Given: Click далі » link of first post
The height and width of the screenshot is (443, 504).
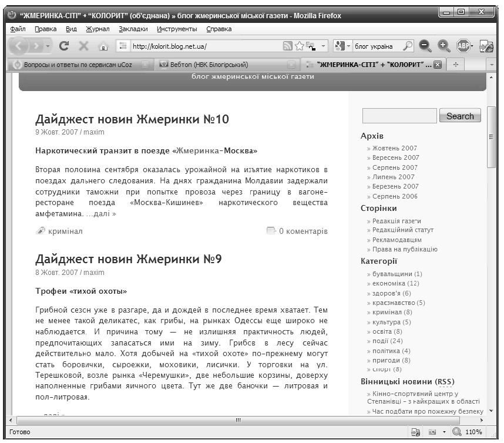Looking at the screenshot, I should 101,213.
